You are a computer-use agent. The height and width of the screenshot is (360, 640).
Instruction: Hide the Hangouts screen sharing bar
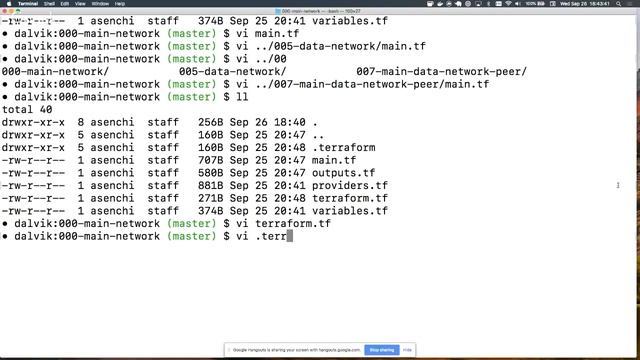point(407,350)
